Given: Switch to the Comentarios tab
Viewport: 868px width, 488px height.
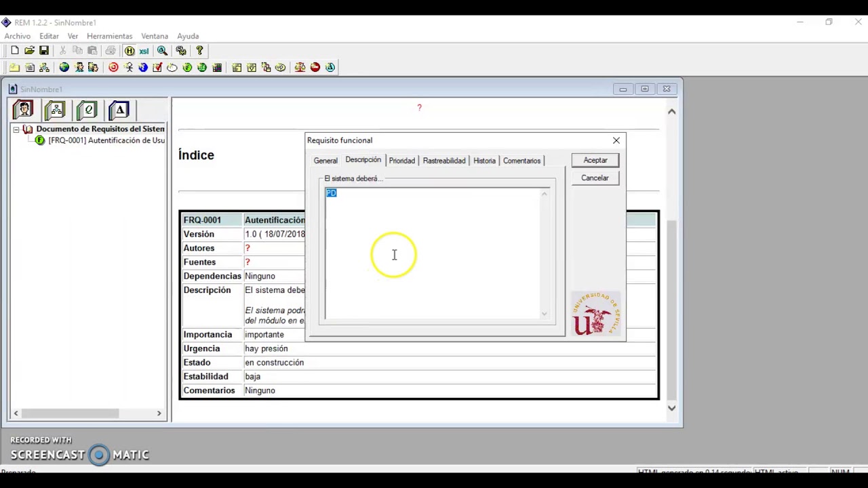Looking at the screenshot, I should tap(521, 161).
